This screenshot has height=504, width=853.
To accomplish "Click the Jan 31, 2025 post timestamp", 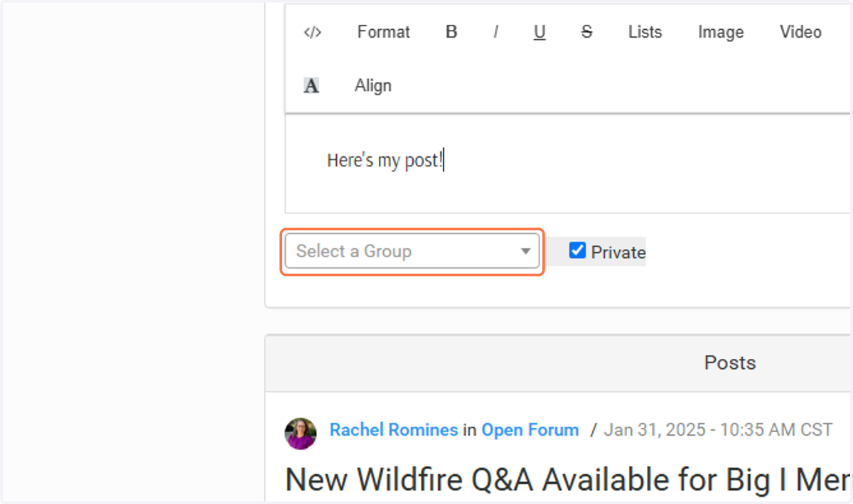I will (x=718, y=430).
